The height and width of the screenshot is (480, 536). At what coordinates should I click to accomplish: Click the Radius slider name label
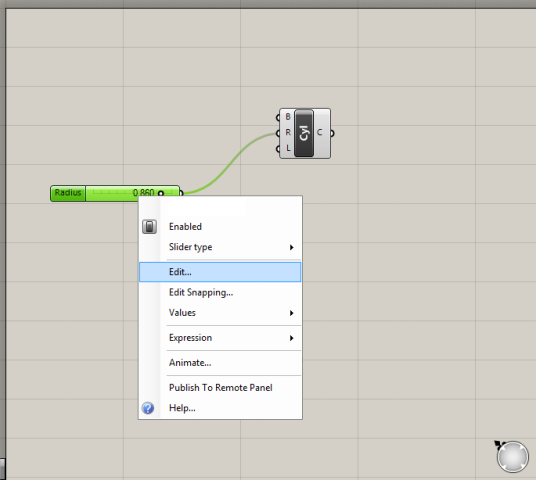pos(68,193)
